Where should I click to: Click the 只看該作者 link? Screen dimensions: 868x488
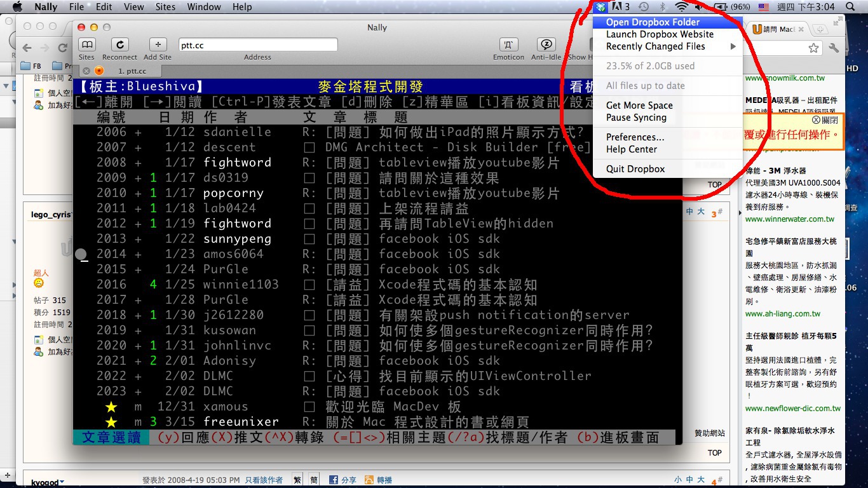pyautogui.click(x=264, y=480)
